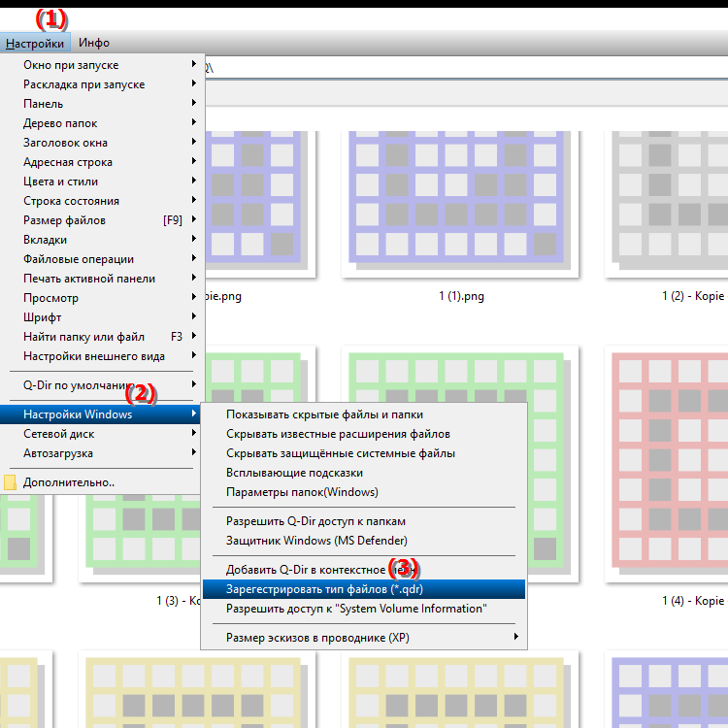Select red grid thumbnail 1 (4) - Kopie

(666, 463)
